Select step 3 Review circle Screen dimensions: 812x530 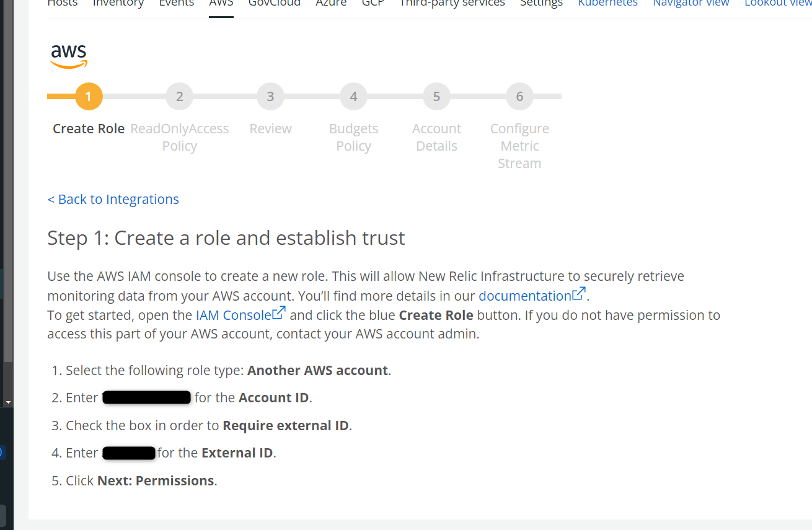[x=270, y=96]
